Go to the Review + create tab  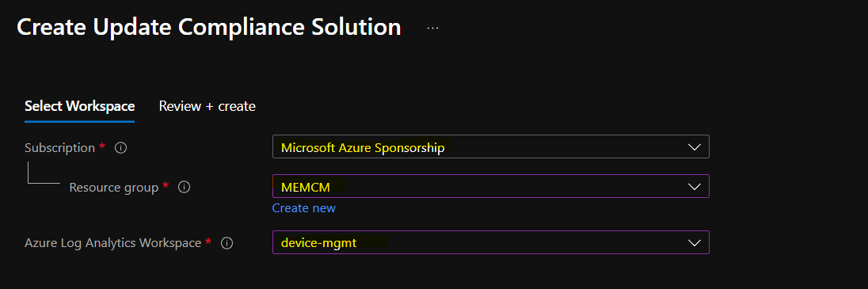207,106
